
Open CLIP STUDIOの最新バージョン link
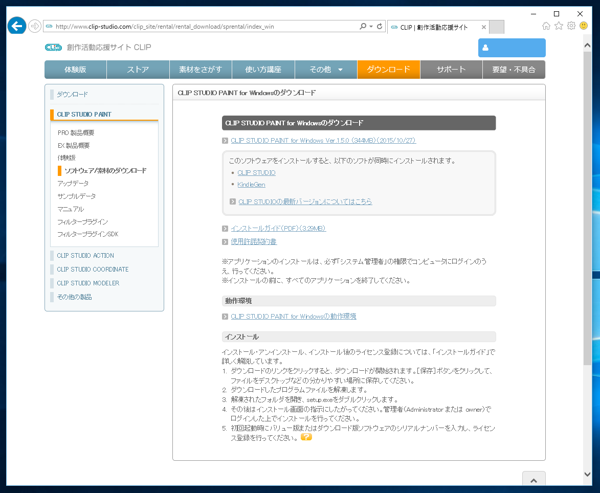(305, 202)
